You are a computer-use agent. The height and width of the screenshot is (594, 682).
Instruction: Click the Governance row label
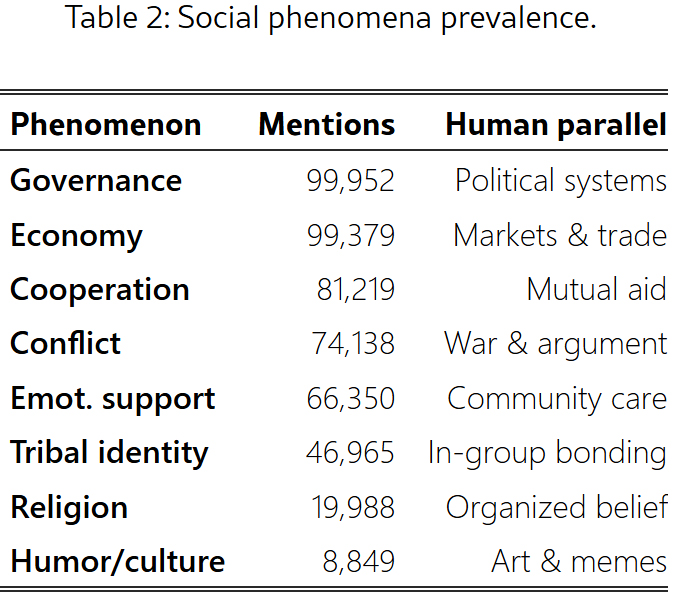96,180
